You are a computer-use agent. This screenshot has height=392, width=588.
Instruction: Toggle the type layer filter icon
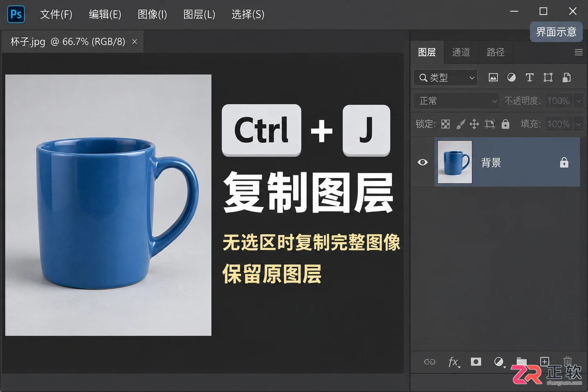tap(530, 78)
